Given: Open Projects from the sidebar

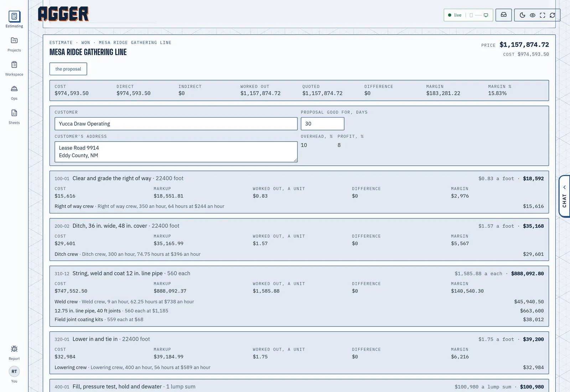Looking at the screenshot, I should pos(14,44).
